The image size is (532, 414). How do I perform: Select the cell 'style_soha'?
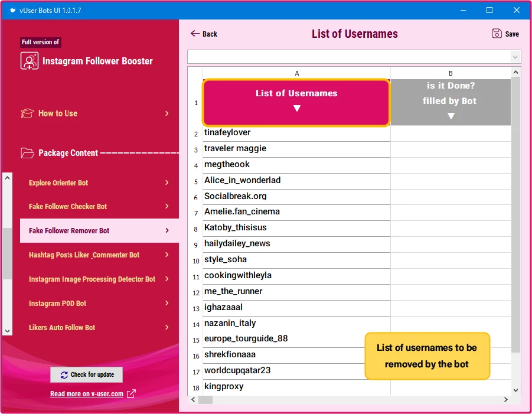click(x=296, y=260)
